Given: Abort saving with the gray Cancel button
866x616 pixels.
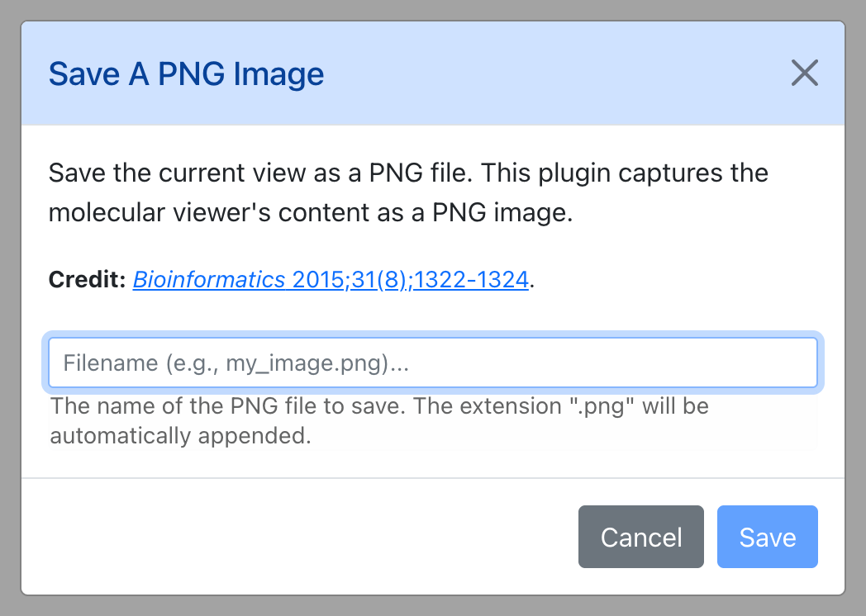Looking at the screenshot, I should point(640,537).
